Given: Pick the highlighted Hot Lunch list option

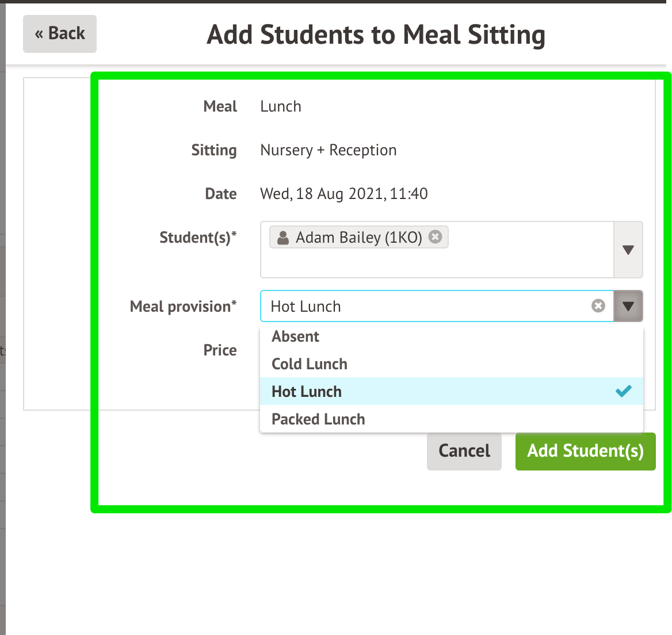Looking at the screenshot, I should click(x=307, y=392).
